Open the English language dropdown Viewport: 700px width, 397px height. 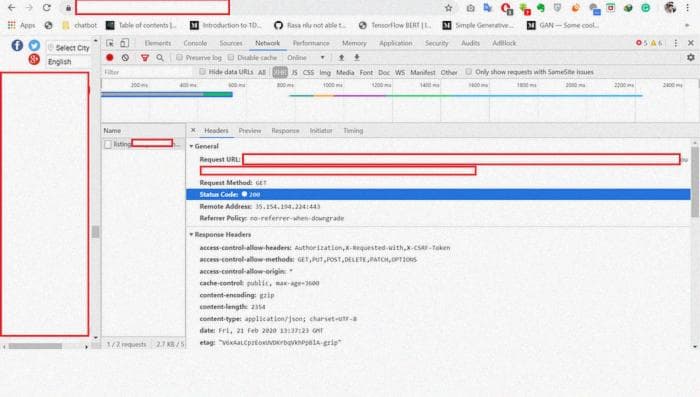[68, 62]
